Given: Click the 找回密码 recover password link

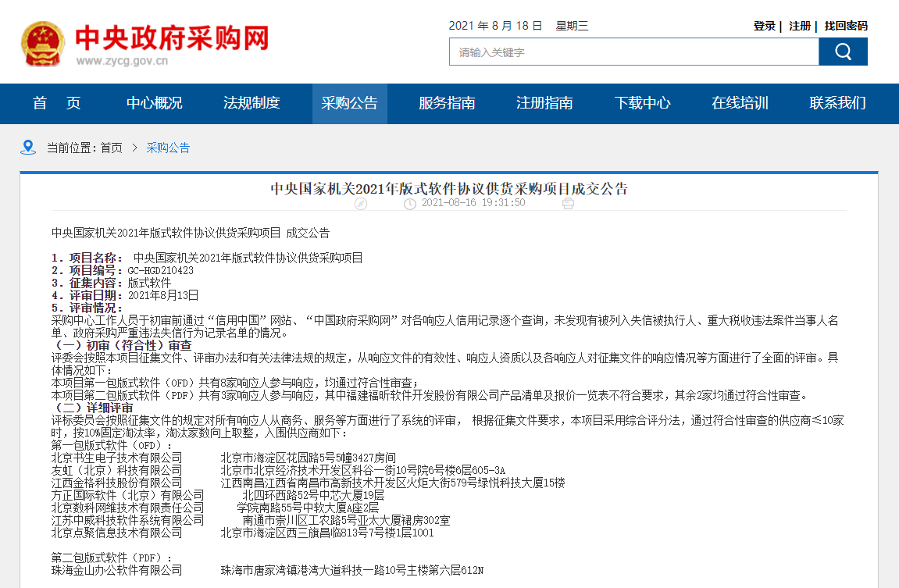Looking at the screenshot, I should pos(846,26).
